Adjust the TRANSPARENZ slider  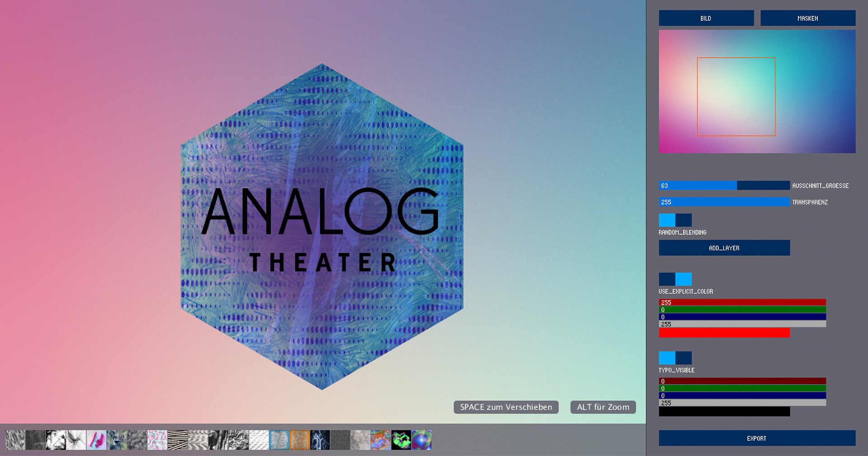[x=724, y=202]
